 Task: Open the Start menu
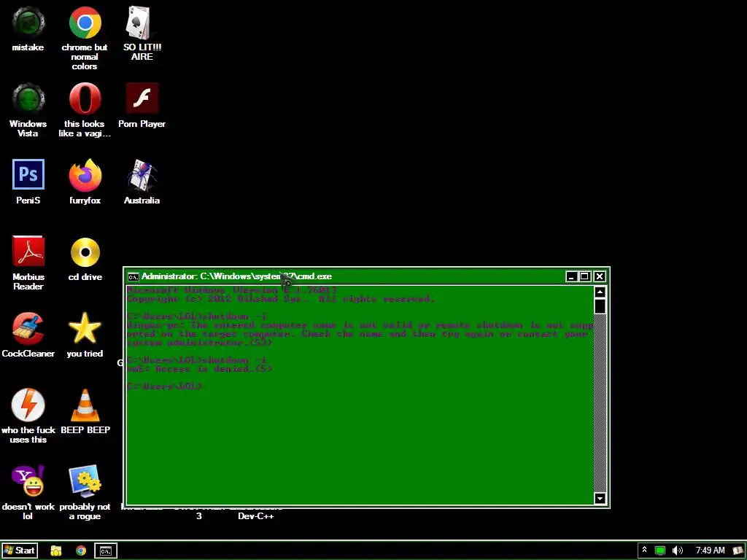18,551
